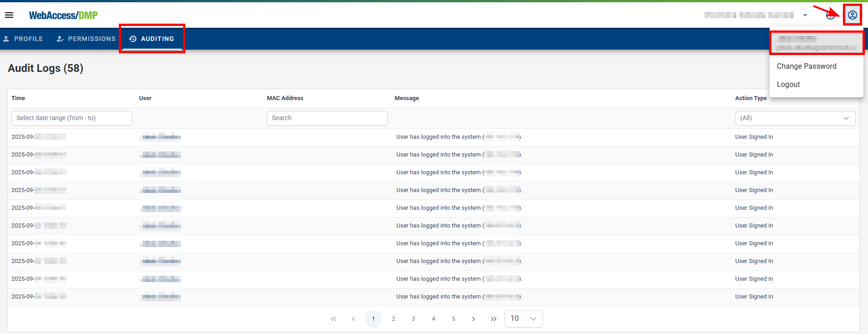Viewport: 868px width, 334px height.
Task: Jump to the first page arrow
Action: coord(333,319)
